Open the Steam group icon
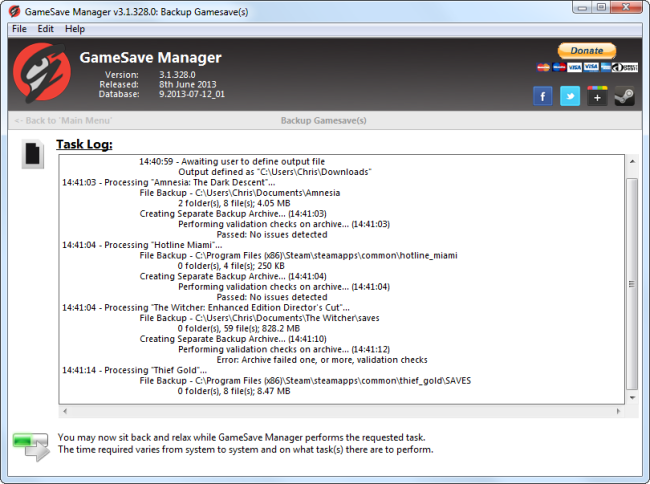 (624, 96)
